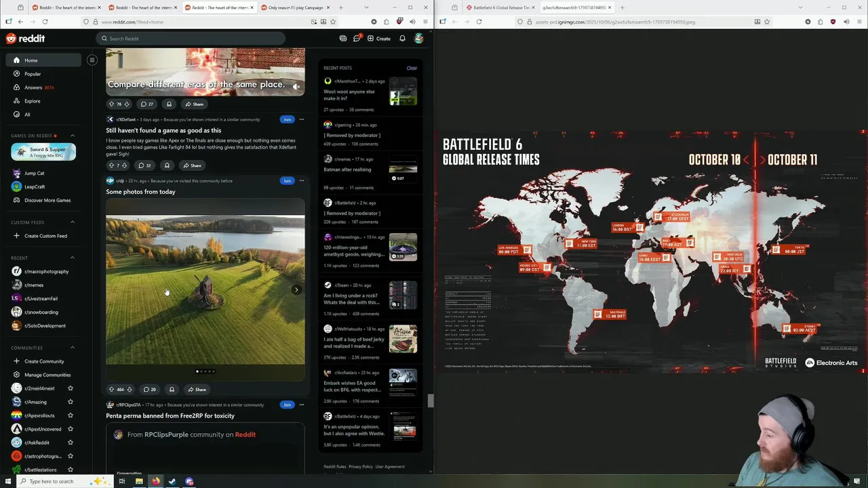
Task: Collapse the Custom Feeds section
Action: [x=73, y=222]
